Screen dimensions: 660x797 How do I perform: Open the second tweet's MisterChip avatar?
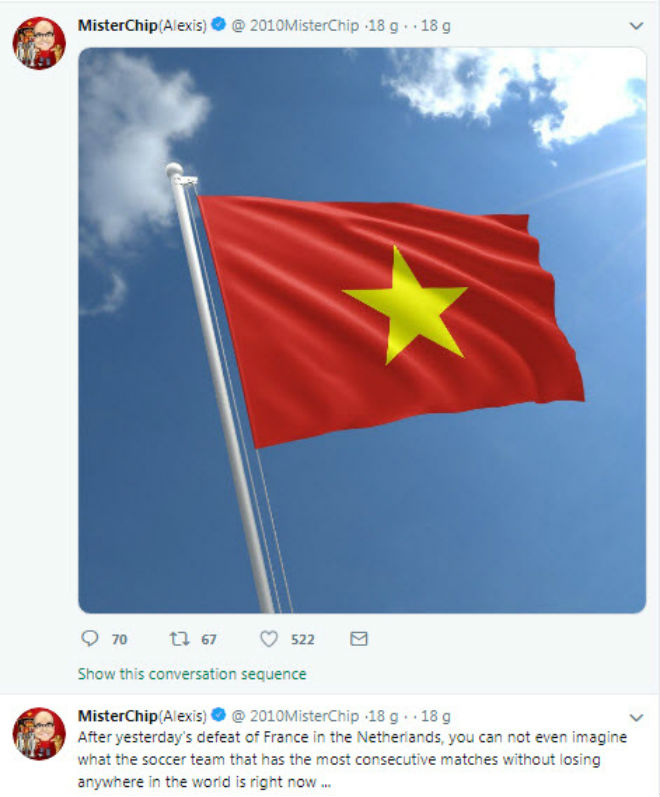click(39, 733)
